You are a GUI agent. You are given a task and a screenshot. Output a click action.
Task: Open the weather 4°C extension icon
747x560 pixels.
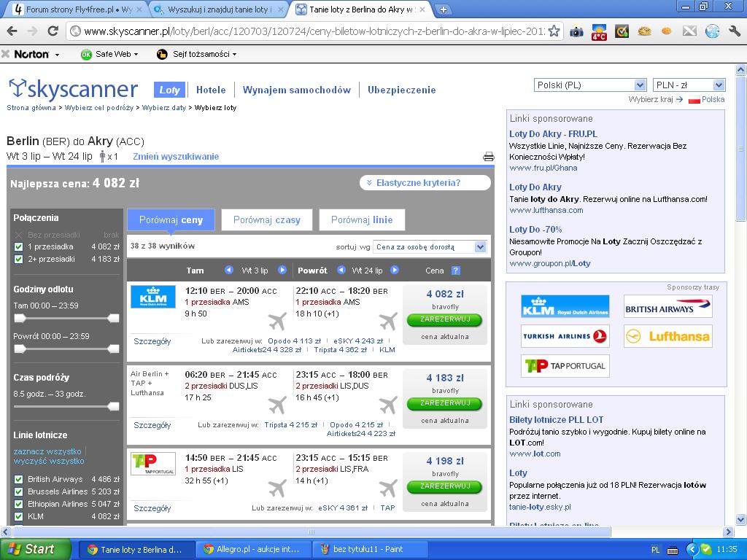click(599, 32)
